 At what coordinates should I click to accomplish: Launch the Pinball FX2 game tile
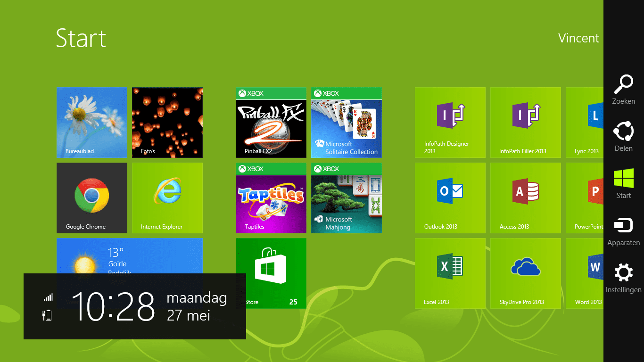tap(271, 123)
